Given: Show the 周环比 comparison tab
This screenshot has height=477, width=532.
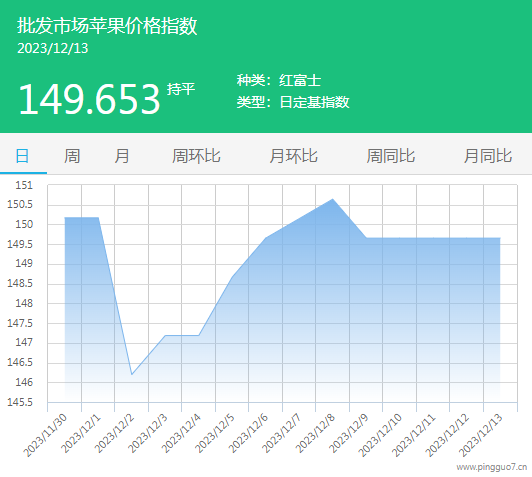Looking at the screenshot, I should 196,156.
